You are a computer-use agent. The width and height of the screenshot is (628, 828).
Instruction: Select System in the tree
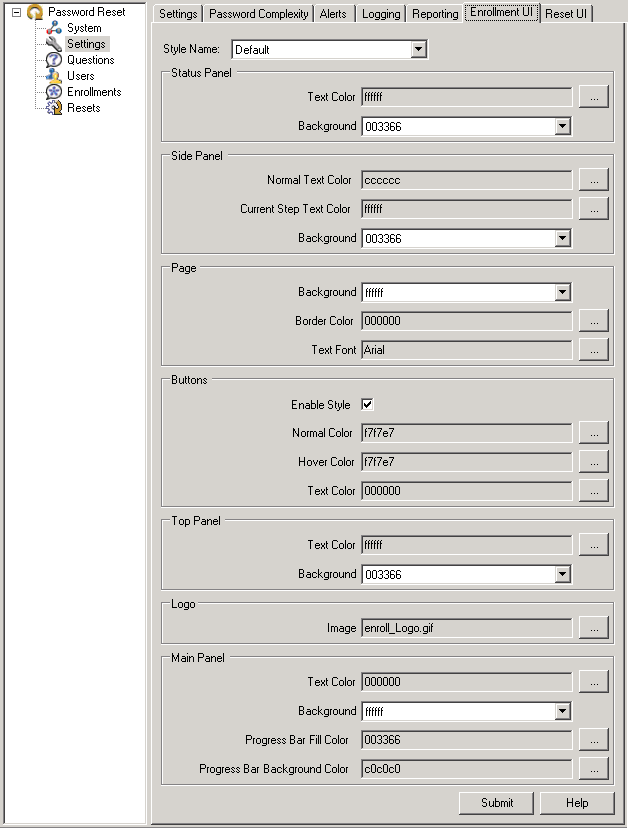point(84,28)
